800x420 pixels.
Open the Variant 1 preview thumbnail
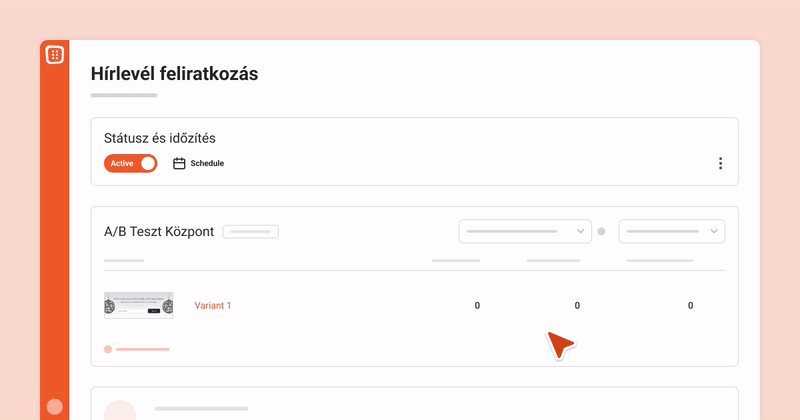(138, 305)
